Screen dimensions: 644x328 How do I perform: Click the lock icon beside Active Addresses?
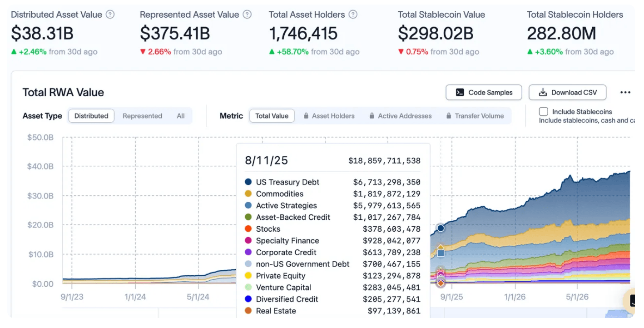coord(372,116)
